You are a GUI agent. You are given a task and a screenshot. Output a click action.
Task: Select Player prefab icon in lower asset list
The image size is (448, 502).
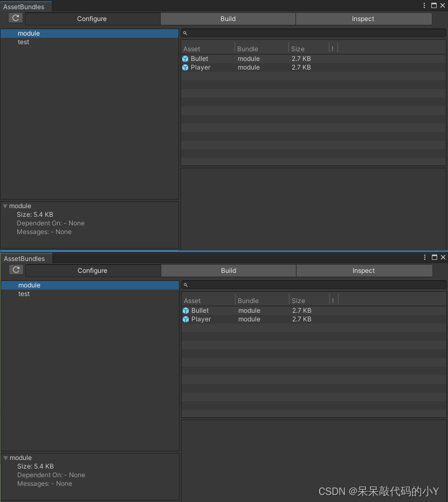coord(186,319)
